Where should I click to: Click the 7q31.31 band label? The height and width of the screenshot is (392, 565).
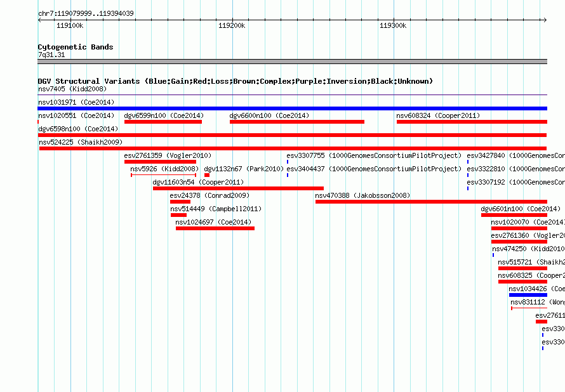pos(51,55)
